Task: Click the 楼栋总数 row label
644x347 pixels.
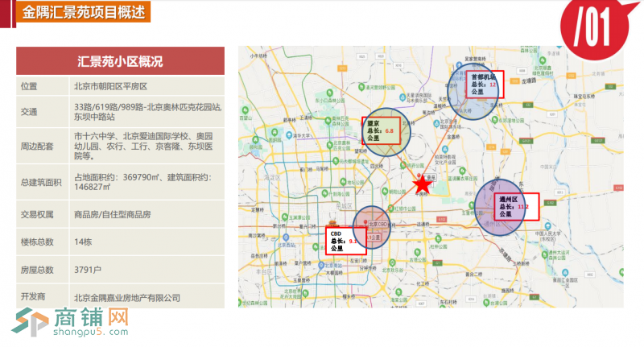Action: point(37,242)
